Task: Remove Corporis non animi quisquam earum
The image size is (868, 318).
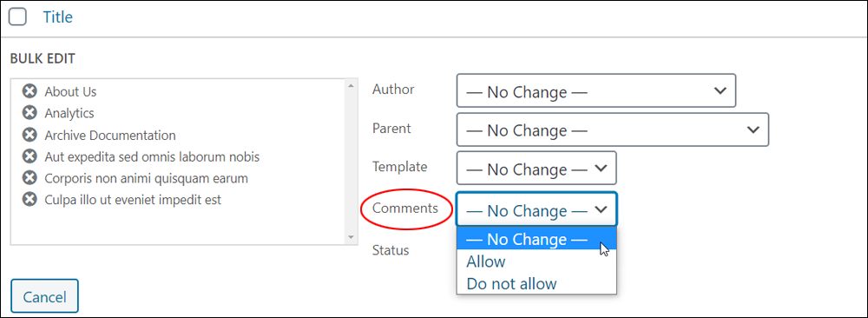Action: [x=30, y=178]
